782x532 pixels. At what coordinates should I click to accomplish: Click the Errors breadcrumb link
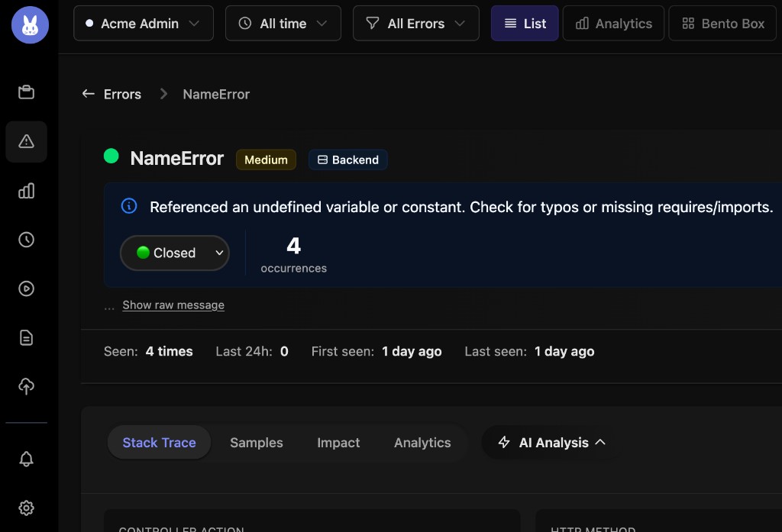coord(122,94)
